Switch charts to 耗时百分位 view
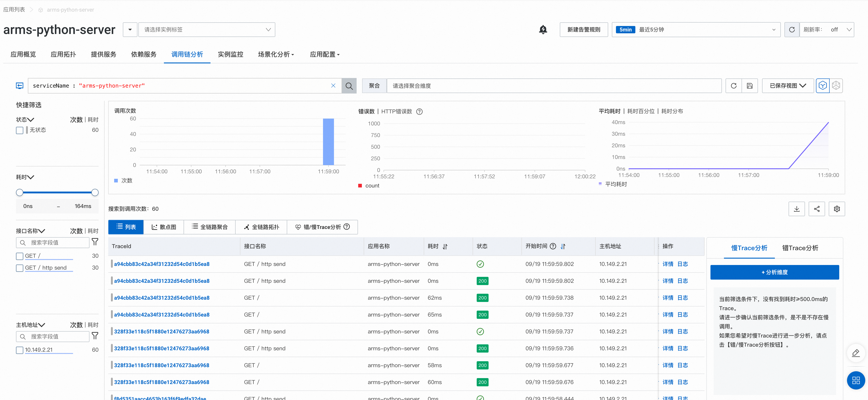Screen dimensions: 868x400 click(x=641, y=111)
